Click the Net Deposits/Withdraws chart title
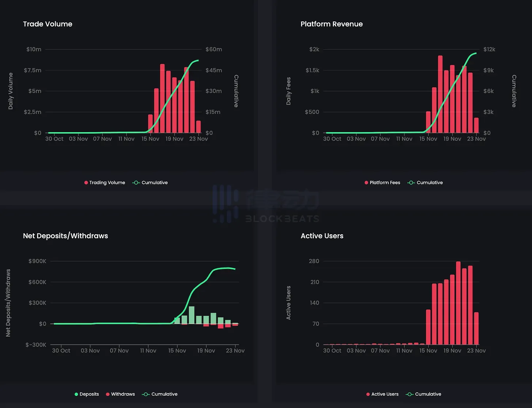The width and height of the screenshot is (532, 408). pos(65,236)
